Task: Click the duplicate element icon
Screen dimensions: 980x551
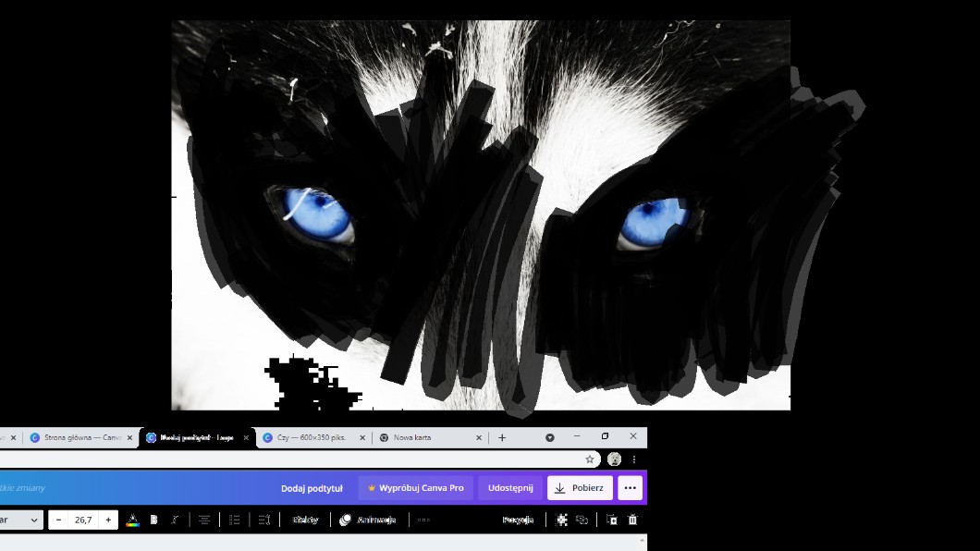Action: [611, 520]
